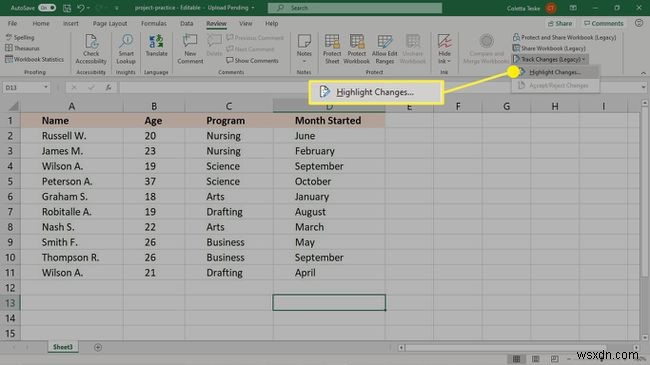Select column A header
The image size is (650, 365).
coord(72,107)
